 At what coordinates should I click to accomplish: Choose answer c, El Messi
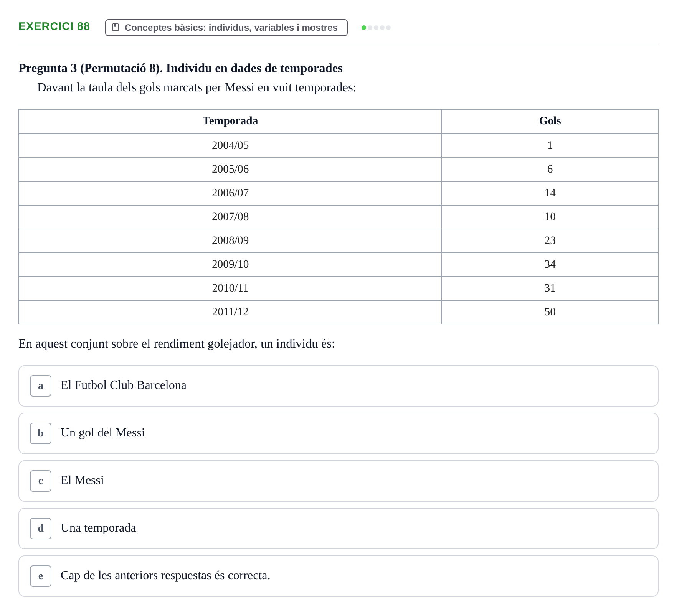338,481
